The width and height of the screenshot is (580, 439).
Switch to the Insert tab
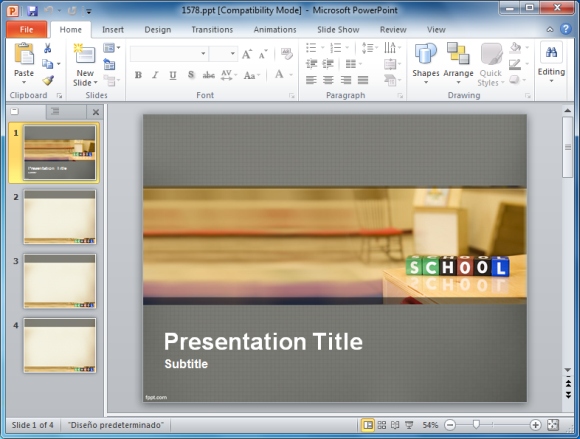[113, 30]
